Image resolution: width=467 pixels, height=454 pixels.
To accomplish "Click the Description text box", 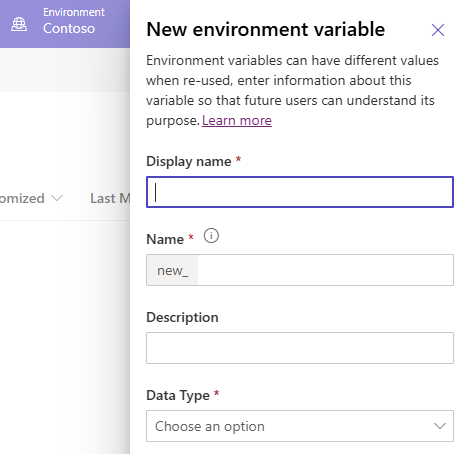I will point(300,348).
